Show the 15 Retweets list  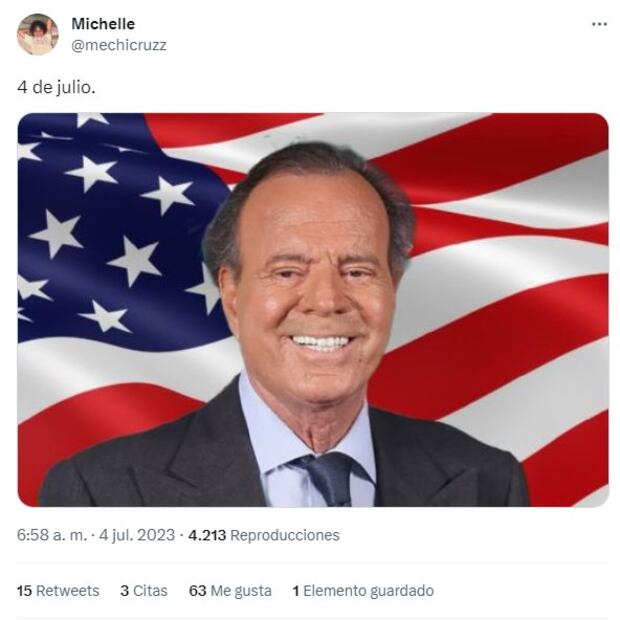point(58,591)
